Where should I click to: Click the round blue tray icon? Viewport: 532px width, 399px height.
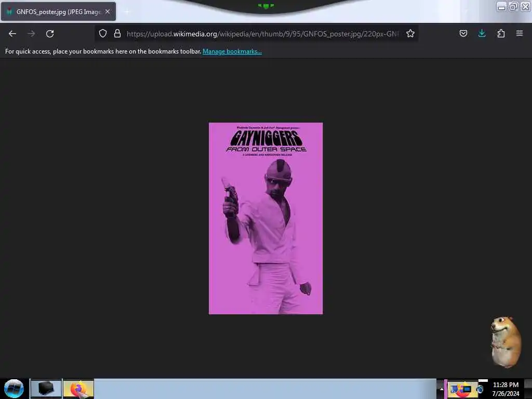pos(480,389)
